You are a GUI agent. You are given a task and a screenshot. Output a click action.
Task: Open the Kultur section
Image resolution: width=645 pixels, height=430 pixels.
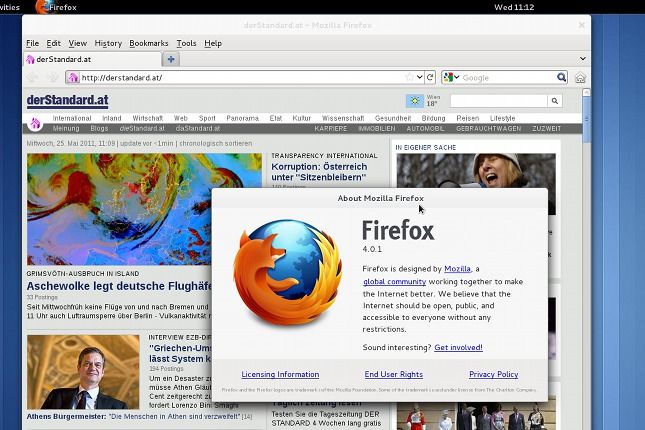[x=302, y=118]
